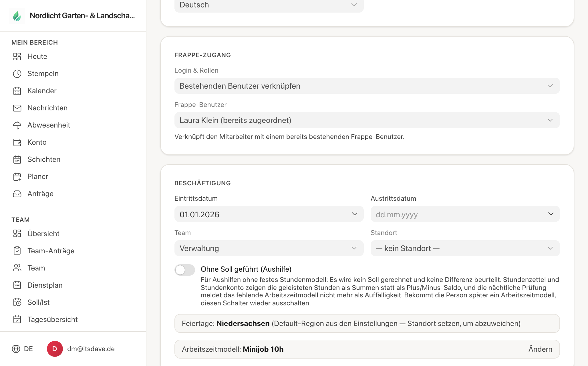The image size is (588, 366).
Task: Click the Planer calendar-plus icon
Action: pos(17,177)
